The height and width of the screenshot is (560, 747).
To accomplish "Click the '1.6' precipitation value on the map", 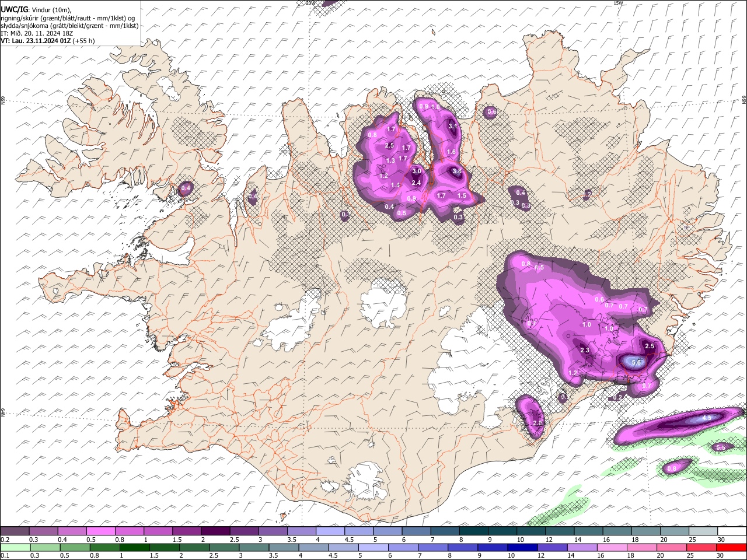I will (451, 152).
